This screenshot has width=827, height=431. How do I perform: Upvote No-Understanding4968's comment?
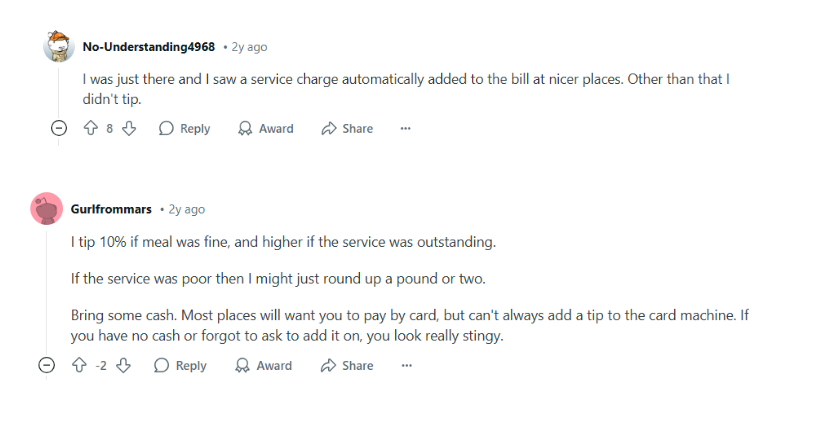pyautogui.click(x=90, y=128)
